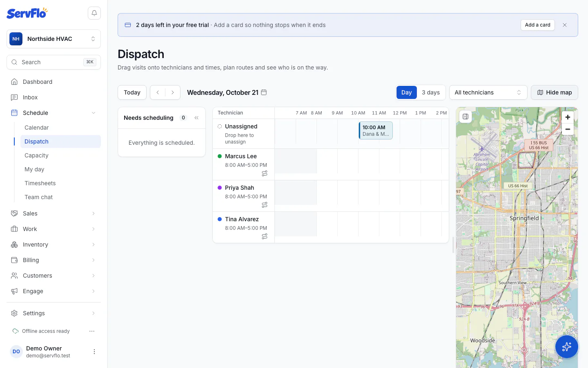Open Team chat
Screen dimensions: 588x368
click(x=60, y=197)
